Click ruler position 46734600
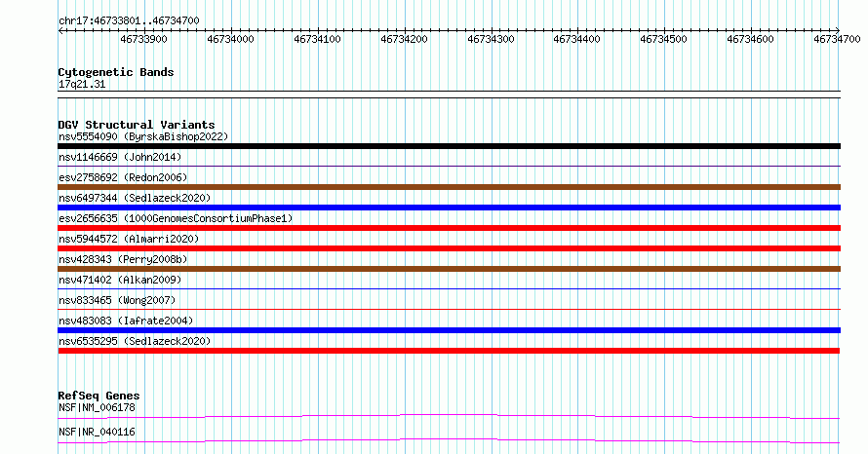 [x=751, y=39]
